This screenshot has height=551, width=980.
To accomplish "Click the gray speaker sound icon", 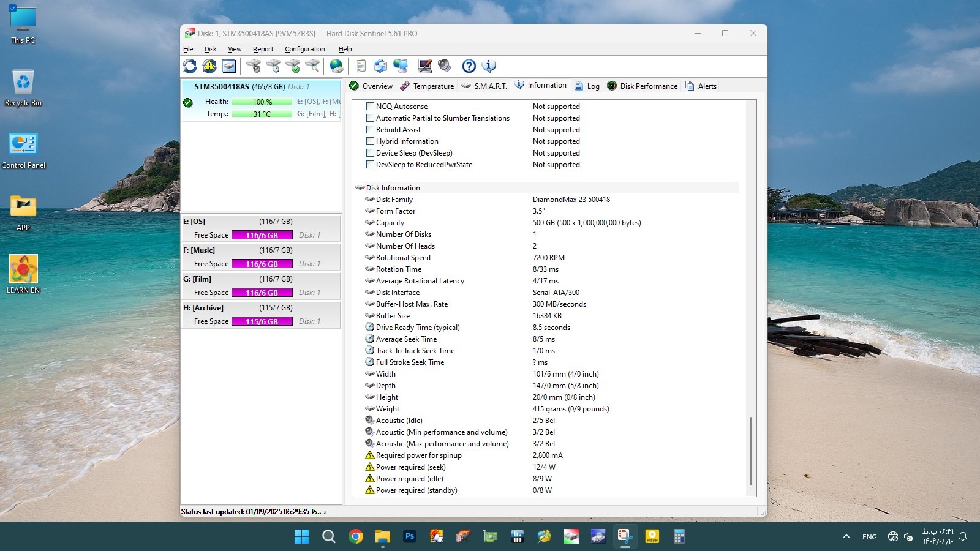I will [x=445, y=66].
